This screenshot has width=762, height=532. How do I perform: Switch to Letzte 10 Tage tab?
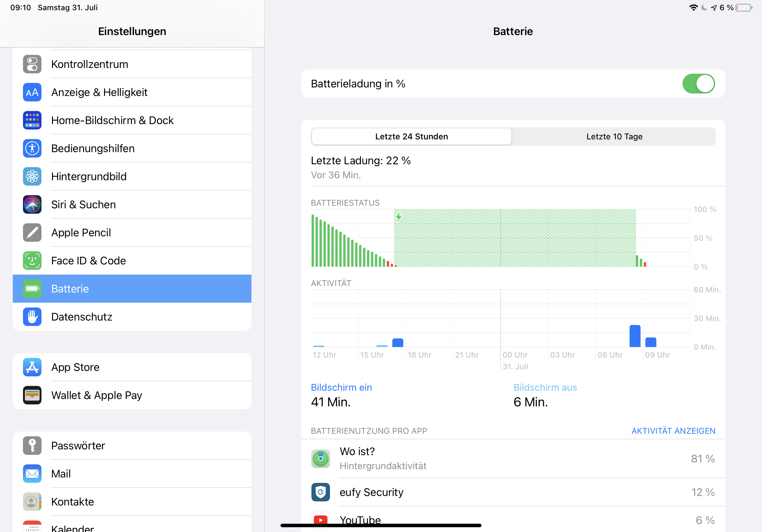point(614,137)
